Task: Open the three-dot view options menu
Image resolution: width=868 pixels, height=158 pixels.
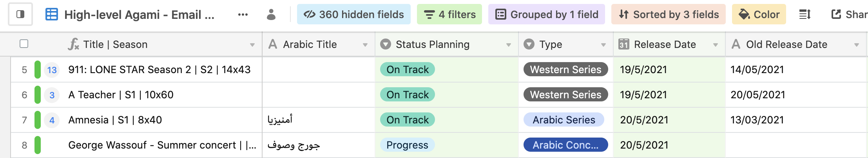Action: pos(243,15)
